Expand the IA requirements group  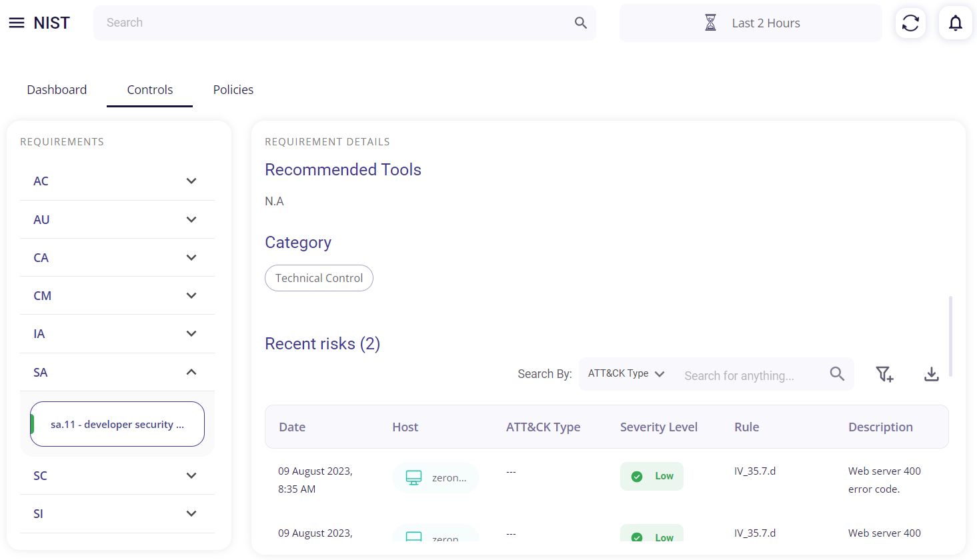tap(117, 333)
